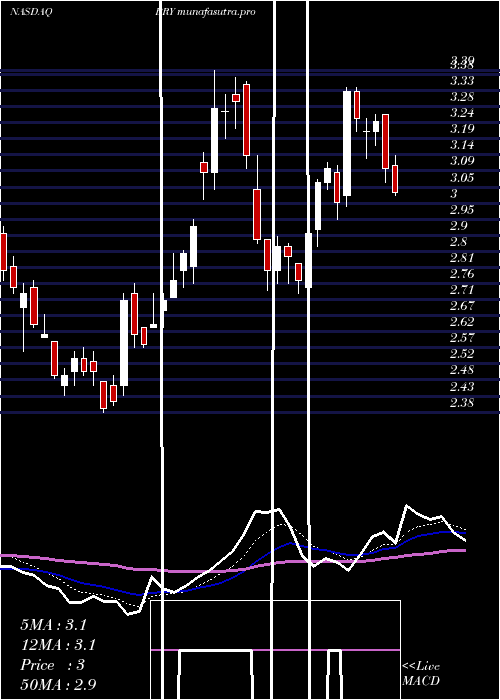Select the 3.28 price axis label
Screen dimensions: 500x700
[x=462, y=97]
